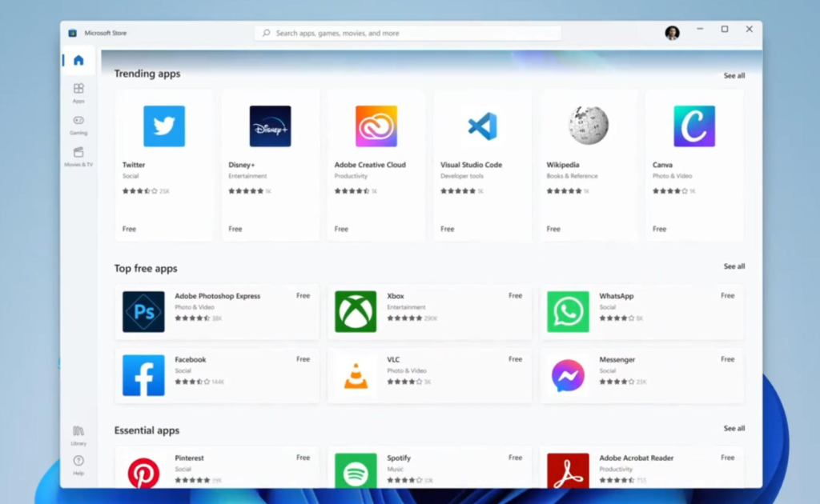Click the Adobe Acrobat Reader title

pyautogui.click(x=637, y=458)
